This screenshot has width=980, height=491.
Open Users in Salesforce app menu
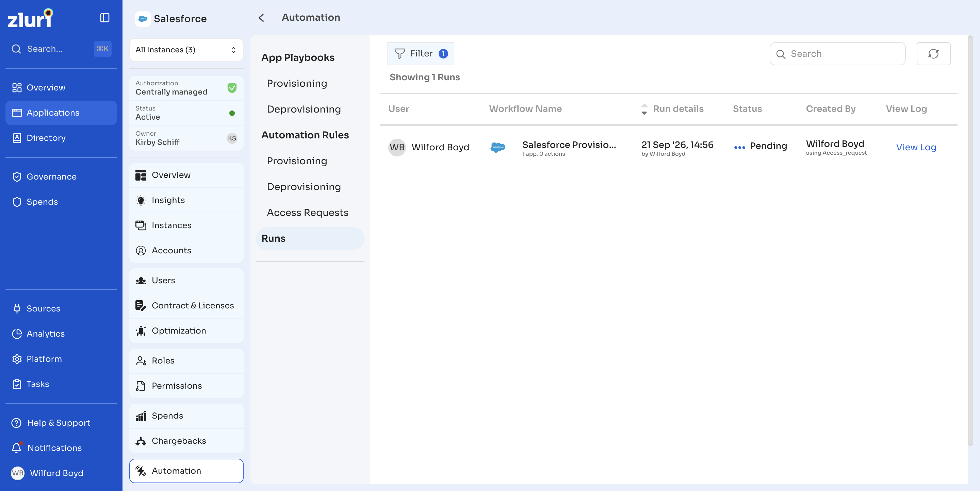tap(186, 281)
